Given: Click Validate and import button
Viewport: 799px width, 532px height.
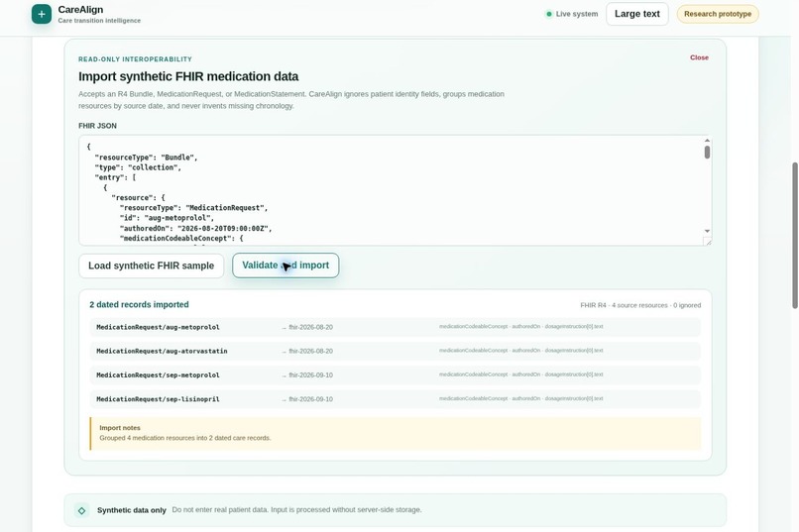Looking at the screenshot, I should [x=285, y=266].
